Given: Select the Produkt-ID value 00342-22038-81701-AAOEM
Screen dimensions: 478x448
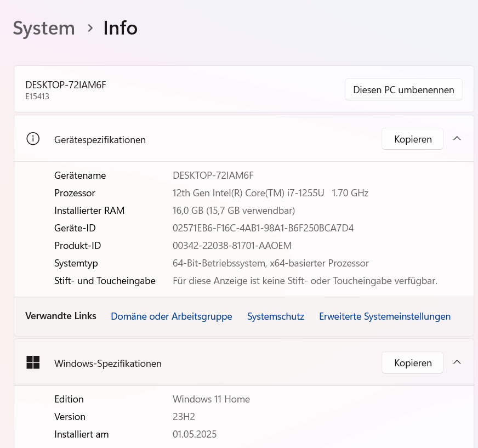Looking at the screenshot, I should click(232, 246).
